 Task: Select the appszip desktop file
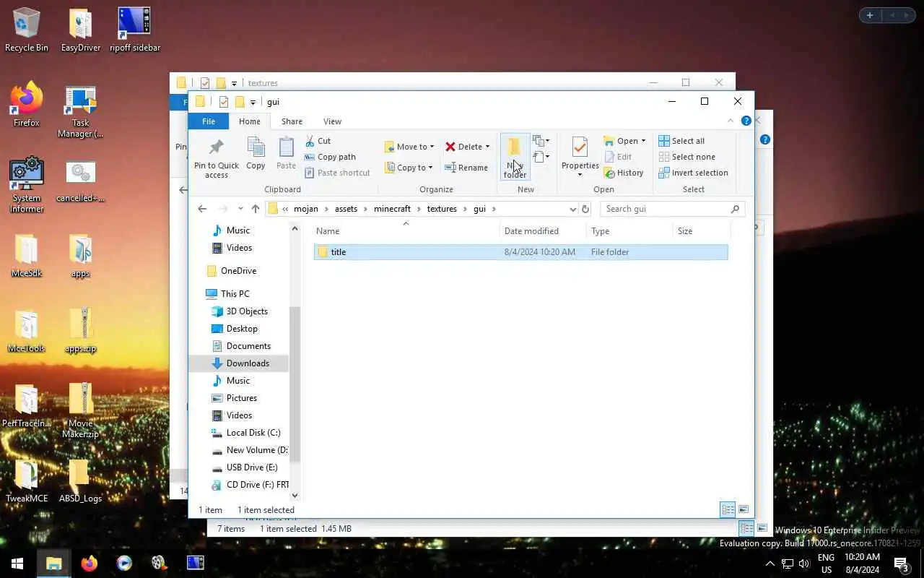click(81, 332)
